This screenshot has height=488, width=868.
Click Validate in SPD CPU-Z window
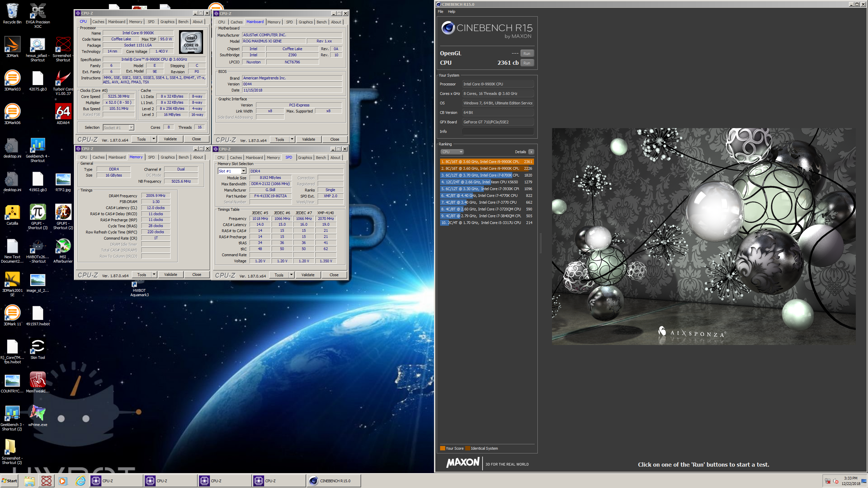pyautogui.click(x=308, y=275)
